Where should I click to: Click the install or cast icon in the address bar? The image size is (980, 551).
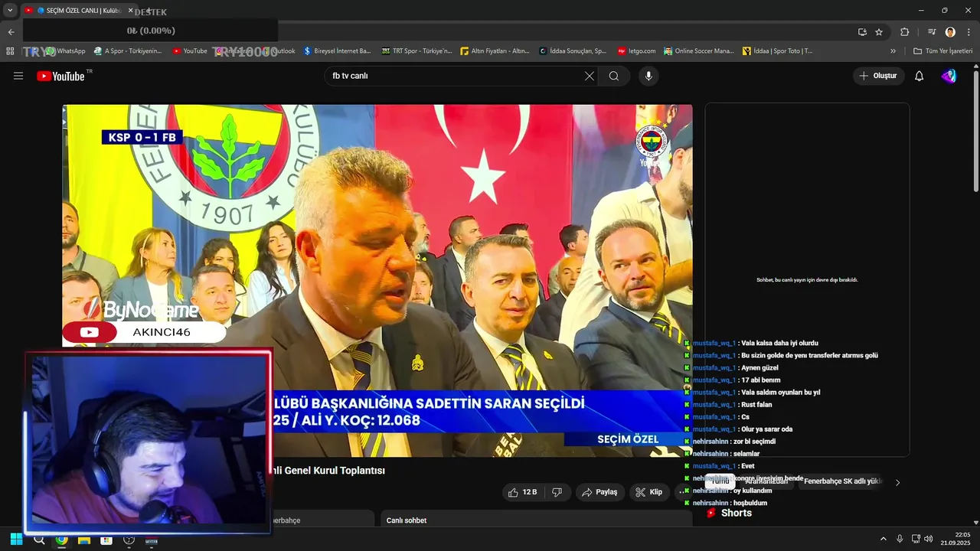coord(862,32)
